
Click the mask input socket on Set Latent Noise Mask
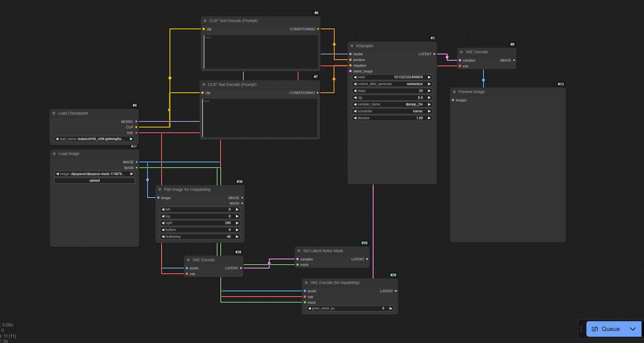[297, 265]
